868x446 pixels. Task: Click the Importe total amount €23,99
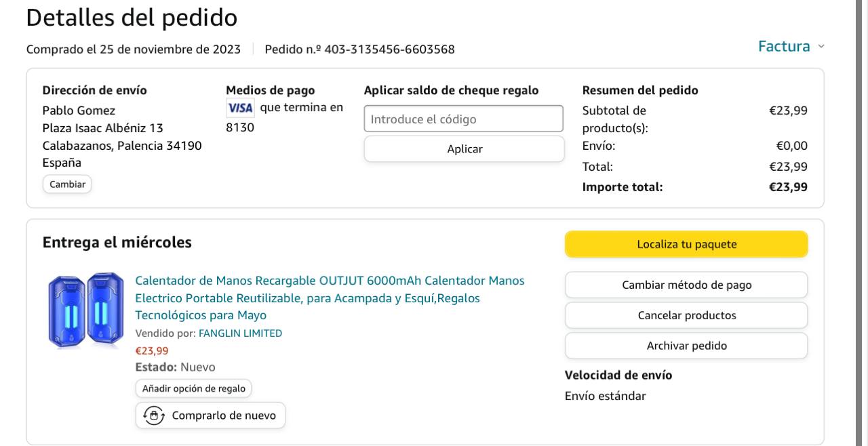click(788, 187)
